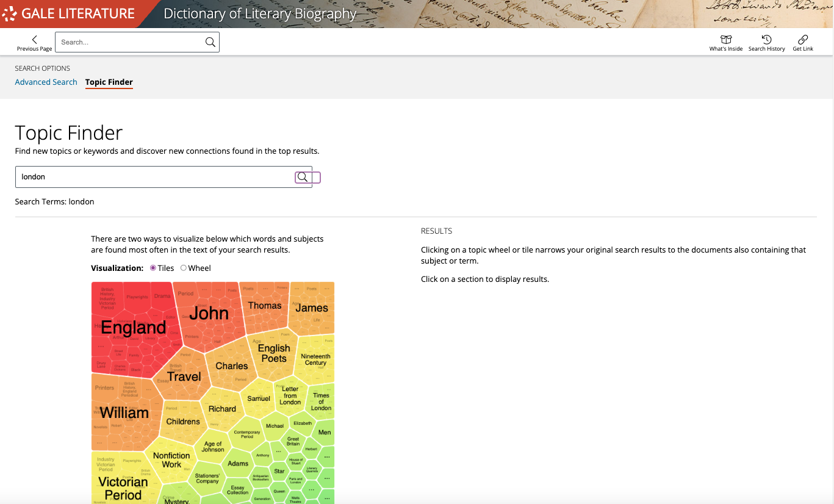The image size is (834, 504).
Task: Click the Samuel tile
Action: [259, 398]
